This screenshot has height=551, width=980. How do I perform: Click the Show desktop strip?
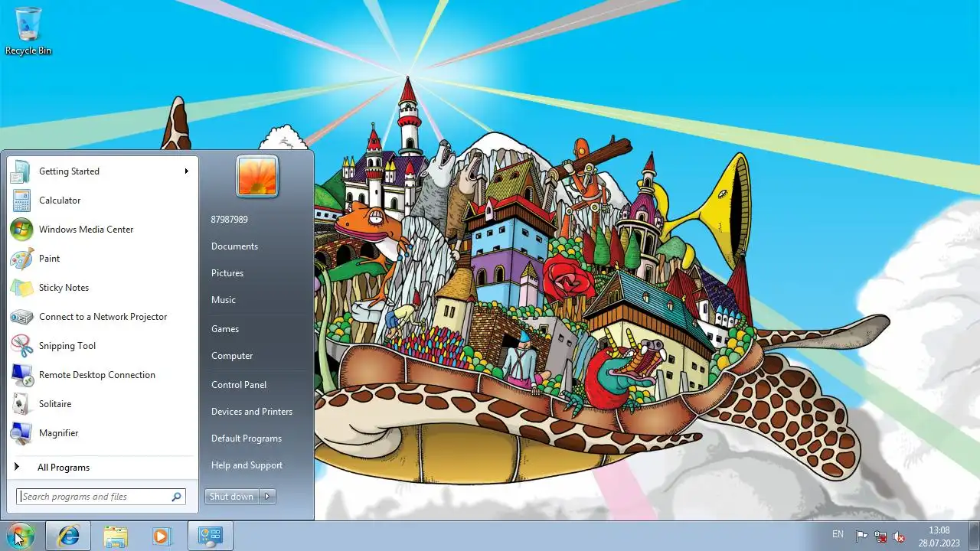pos(974,536)
